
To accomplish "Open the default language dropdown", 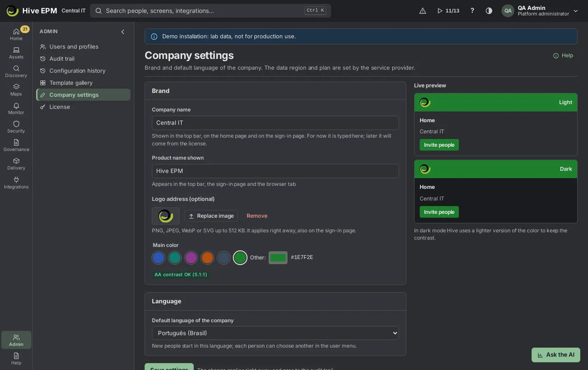I will click(x=275, y=333).
